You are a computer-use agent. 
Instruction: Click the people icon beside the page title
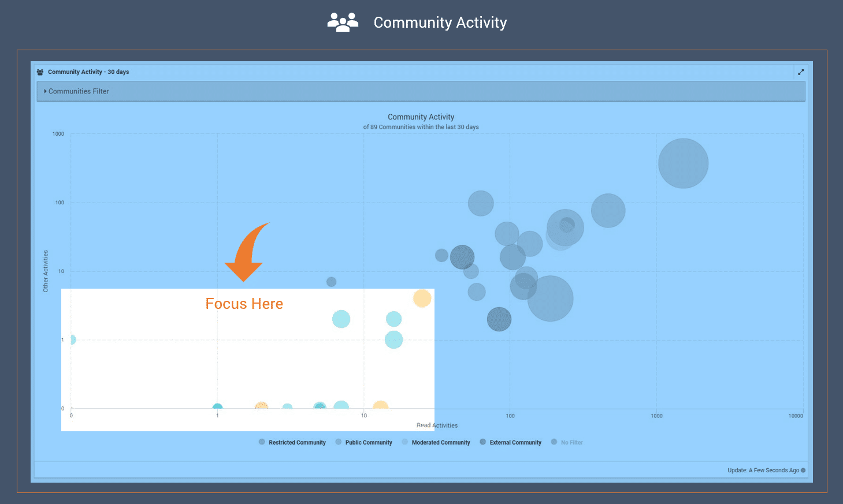pos(343,23)
